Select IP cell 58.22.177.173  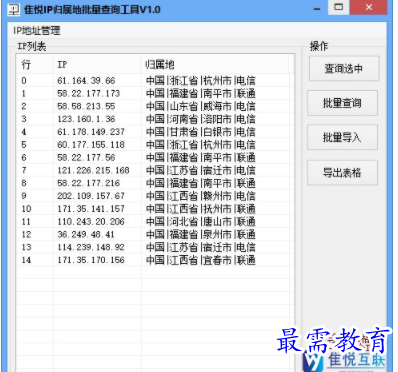pos(89,93)
